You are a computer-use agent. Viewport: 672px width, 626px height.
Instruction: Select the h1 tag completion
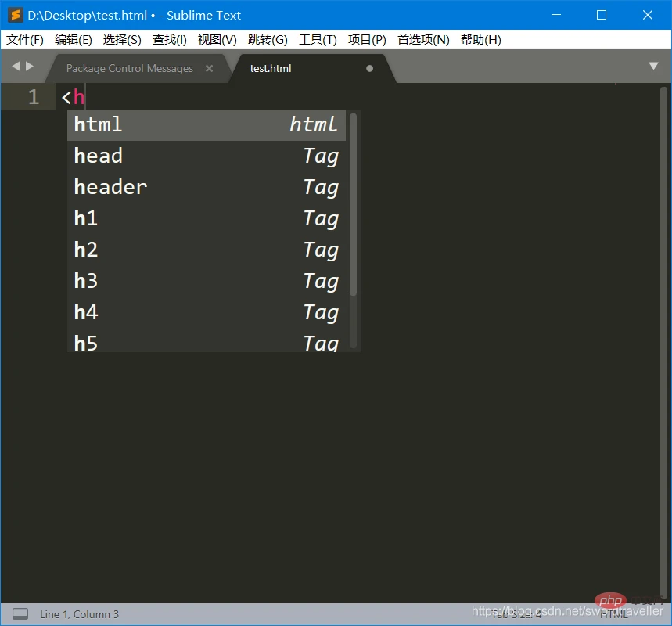(207, 218)
